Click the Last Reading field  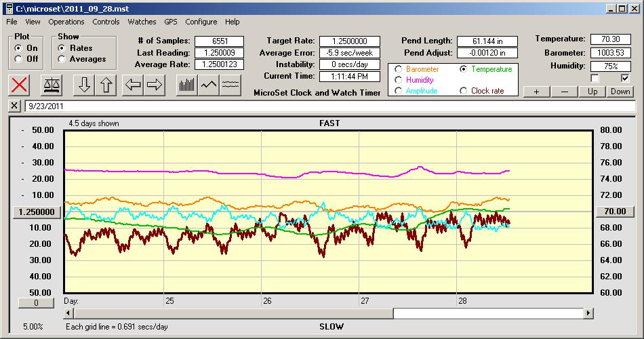click(220, 53)
